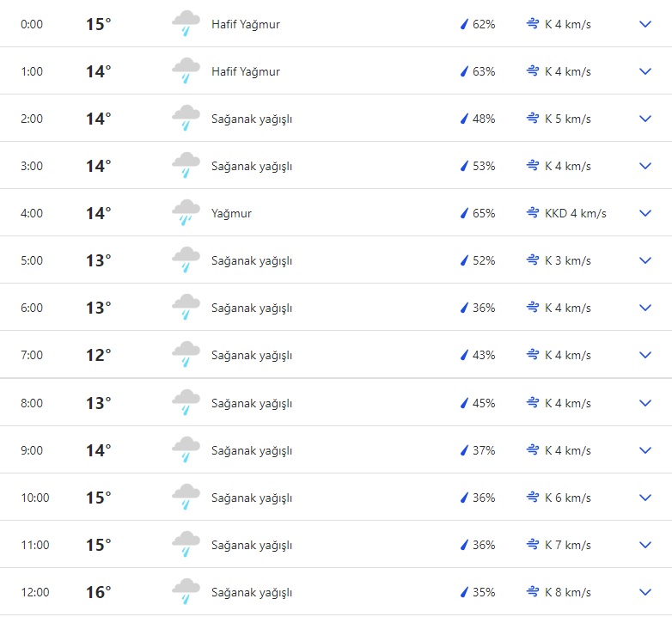The height and width of the screenshot is (617, 672).
Task: Click the raindrop icon next to 35%
Action: pyautogui.click(x=464, y=592)
